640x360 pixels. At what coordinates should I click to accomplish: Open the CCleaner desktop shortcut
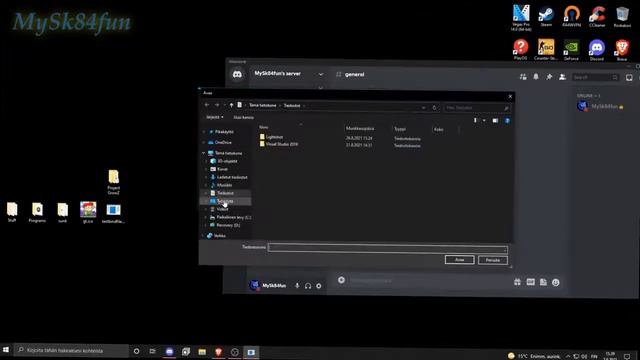click(597, 16)
